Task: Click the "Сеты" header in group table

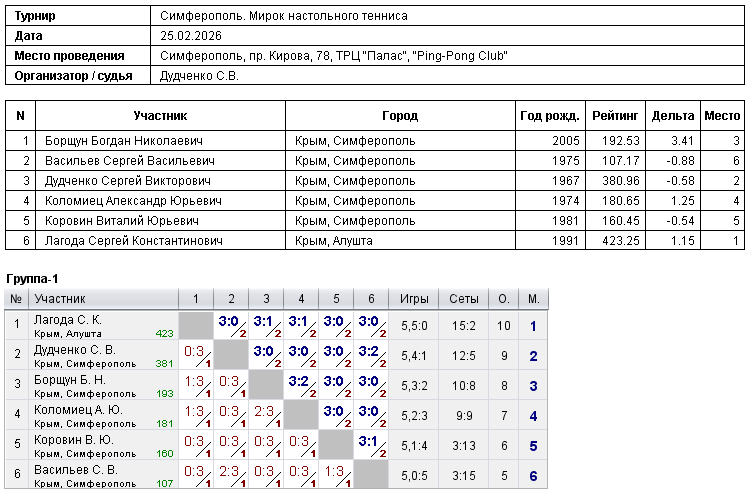Action: click(463, 299)
